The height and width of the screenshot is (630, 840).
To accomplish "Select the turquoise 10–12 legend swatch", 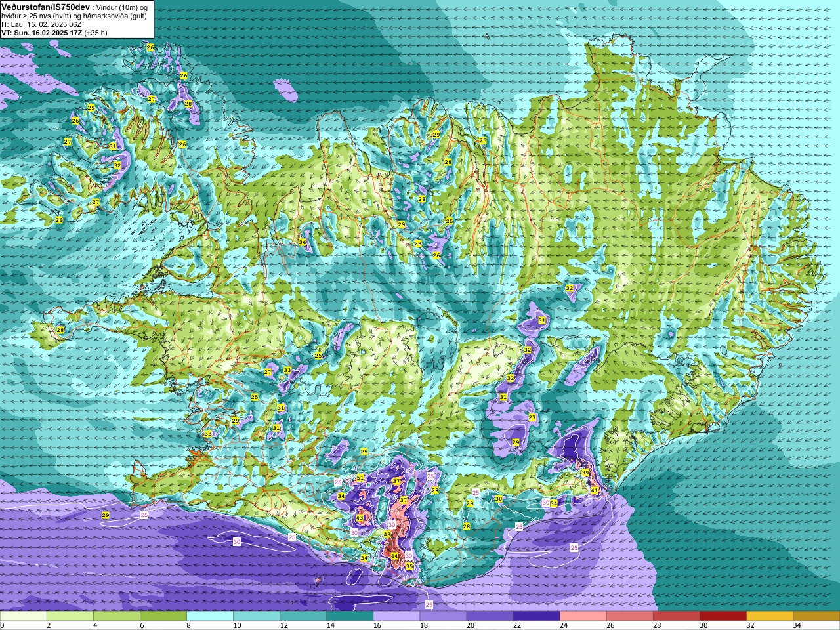I will (x=257, y=616).
